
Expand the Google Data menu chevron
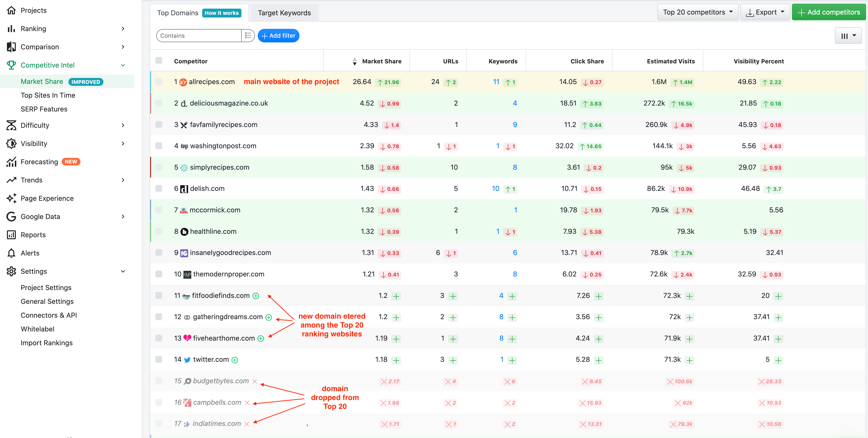tap(123, 217)
